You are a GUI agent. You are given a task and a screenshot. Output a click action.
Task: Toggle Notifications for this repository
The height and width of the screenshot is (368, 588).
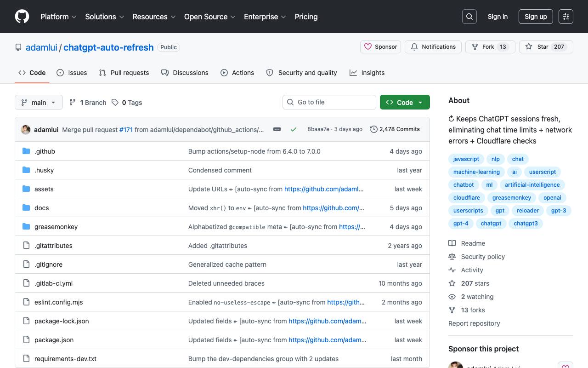pyautogui.click(x=433, y=47)
